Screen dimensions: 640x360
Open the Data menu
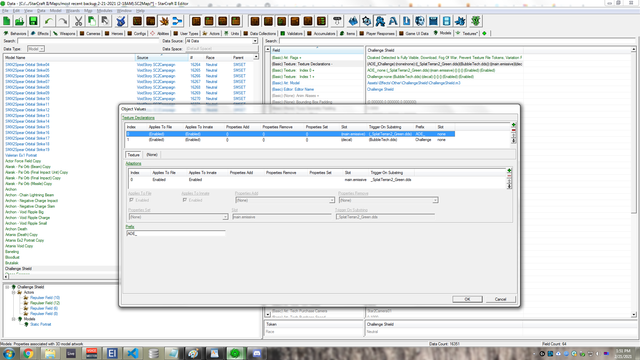(41, 11)
